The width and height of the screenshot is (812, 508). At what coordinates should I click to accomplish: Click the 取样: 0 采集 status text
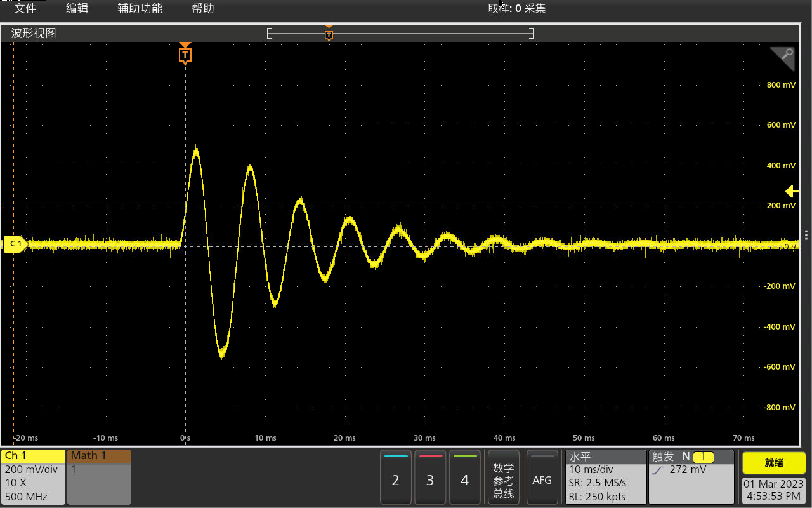517,8
